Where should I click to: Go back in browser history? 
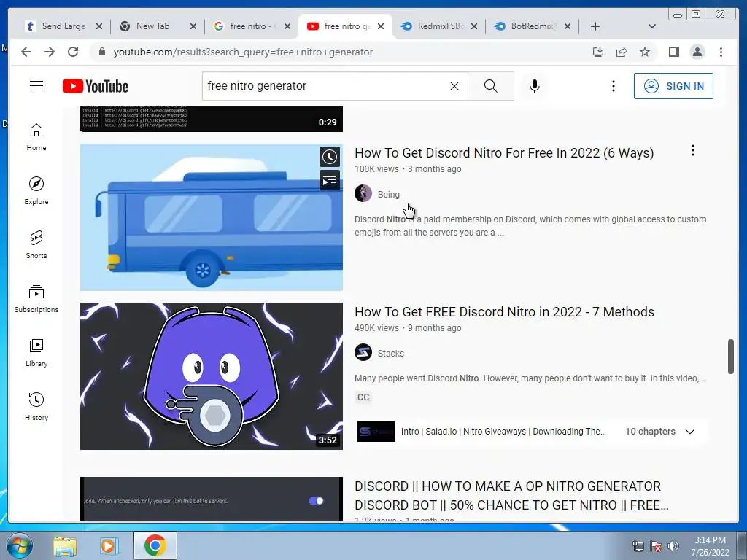(x=26, y=52)
